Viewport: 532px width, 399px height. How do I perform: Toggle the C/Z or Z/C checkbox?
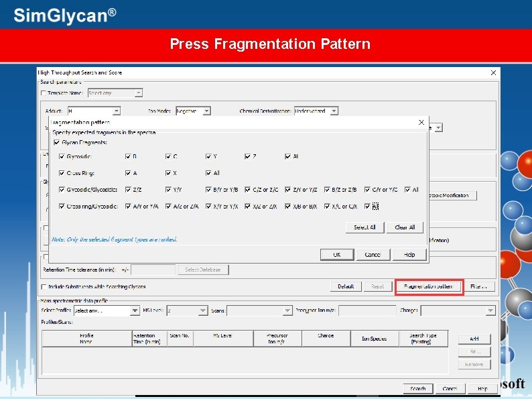(x=248, y=190)
